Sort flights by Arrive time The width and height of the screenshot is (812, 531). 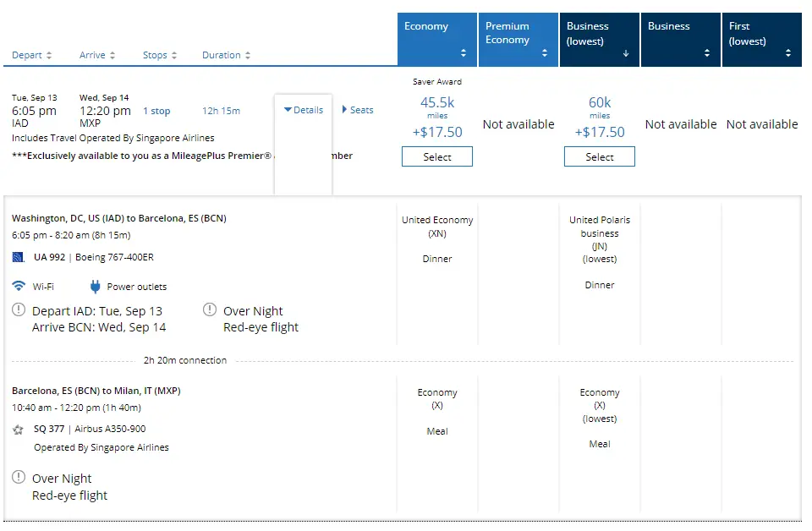point(96,55)
